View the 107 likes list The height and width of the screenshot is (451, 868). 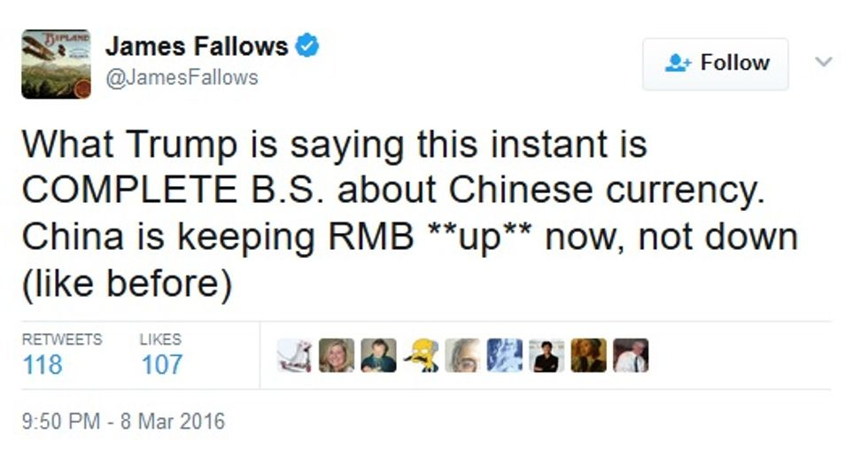click(161, 354)
